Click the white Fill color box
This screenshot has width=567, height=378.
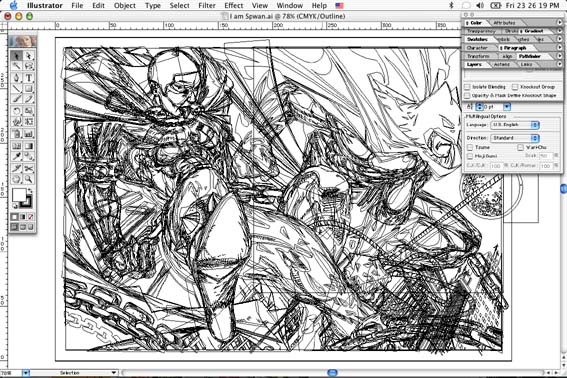point(19,195)
